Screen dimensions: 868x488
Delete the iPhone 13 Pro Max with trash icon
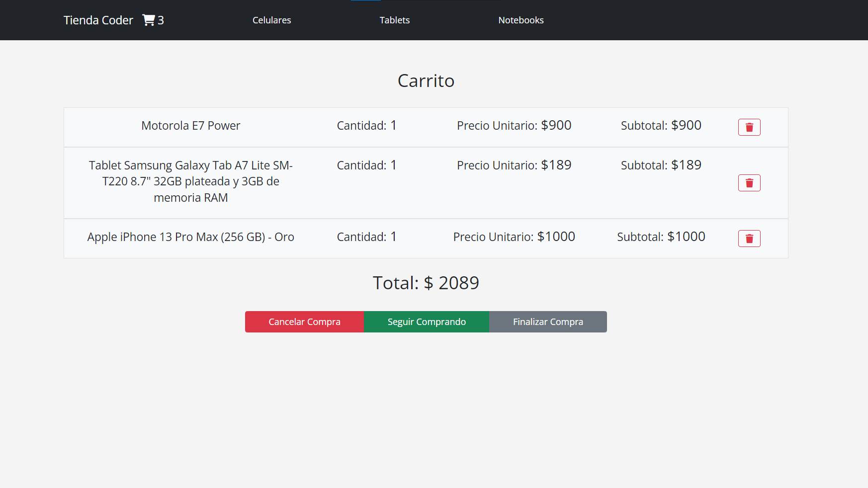749,239
